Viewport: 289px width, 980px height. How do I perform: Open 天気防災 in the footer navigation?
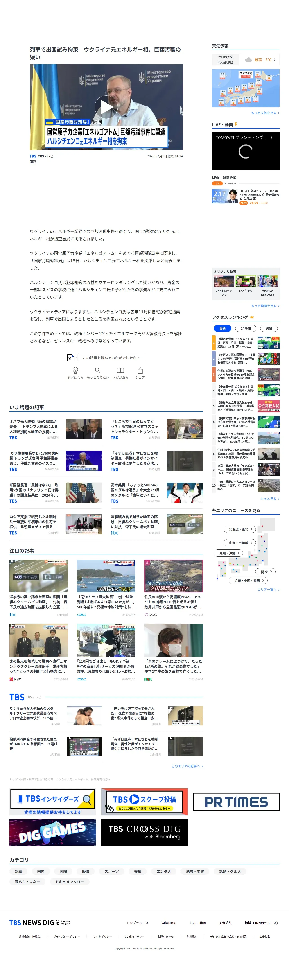(225, 923)
